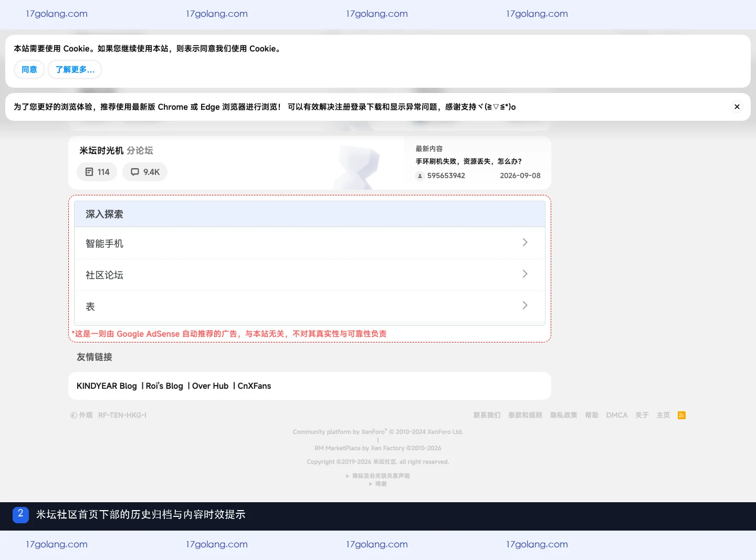Click the 友情链接 section heading
The width and height of the screenshot is (756, 560).
tap(94, 357)
